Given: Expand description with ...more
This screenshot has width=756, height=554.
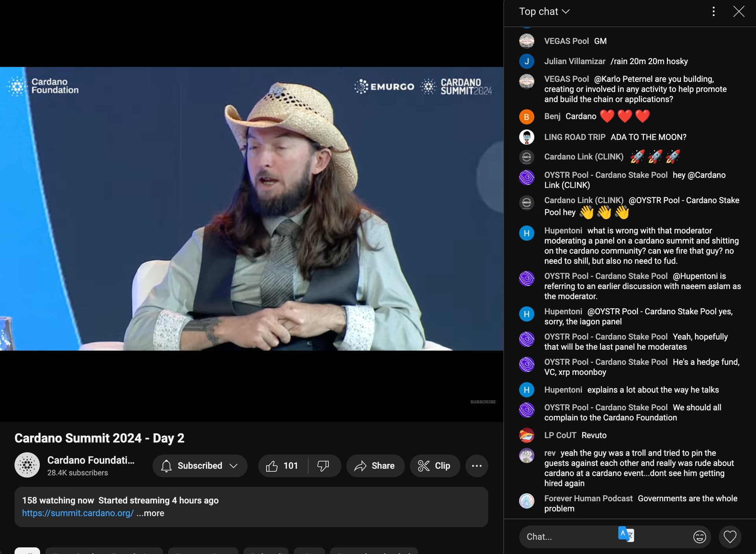Looking at the screenshot, I should (150, 513).
